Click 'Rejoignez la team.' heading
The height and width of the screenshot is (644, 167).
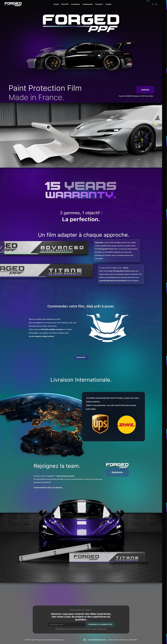click(57, 466)
